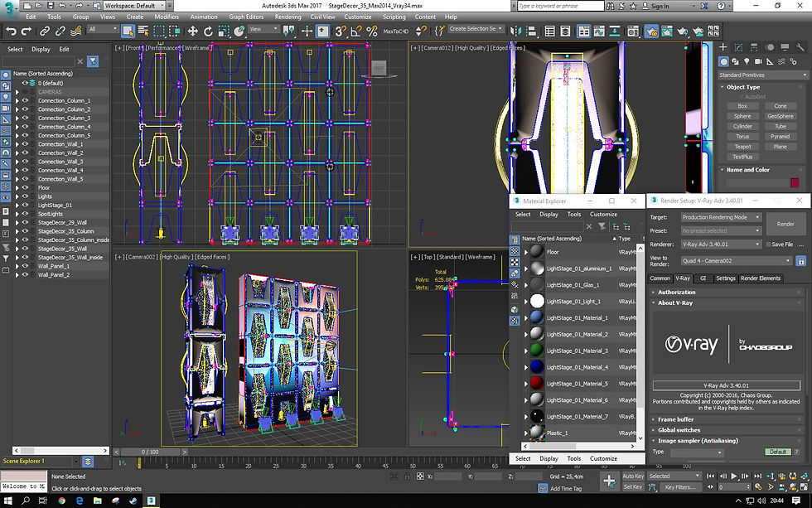Select the Move transform tool
Viewport: 812px width, 508px height.
[x=192, y=31]
